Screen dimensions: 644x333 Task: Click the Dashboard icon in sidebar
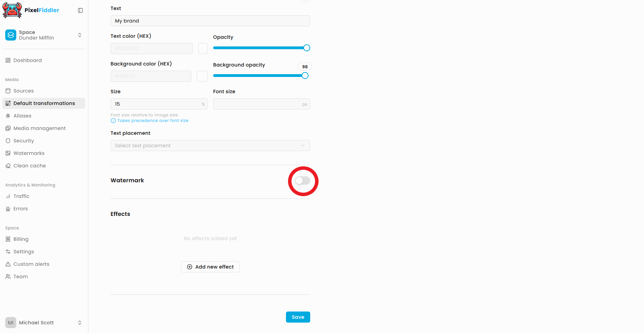pyautogui.click(x=8, y=60)
